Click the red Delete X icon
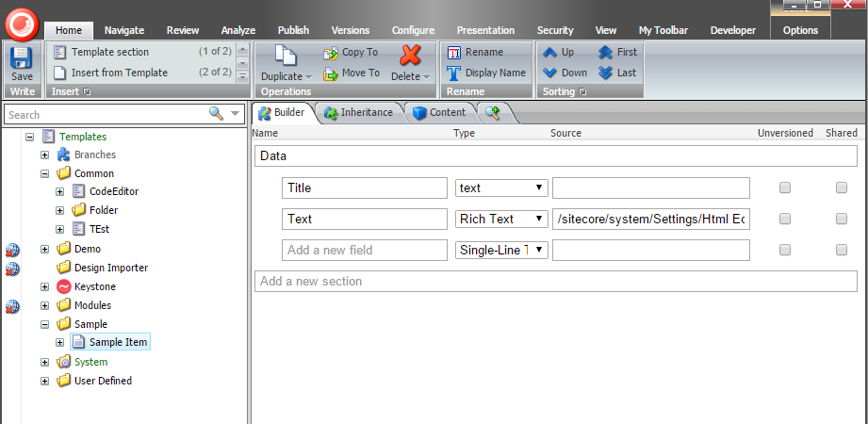 (410, 56)
